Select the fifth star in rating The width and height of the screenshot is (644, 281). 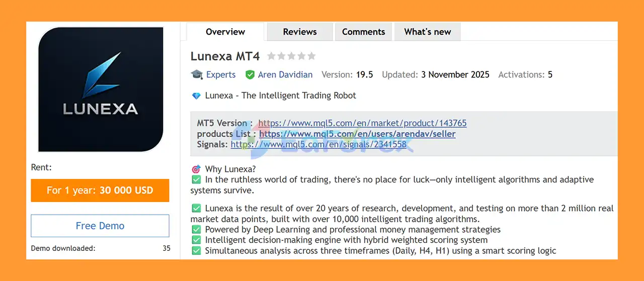point(311,56)
